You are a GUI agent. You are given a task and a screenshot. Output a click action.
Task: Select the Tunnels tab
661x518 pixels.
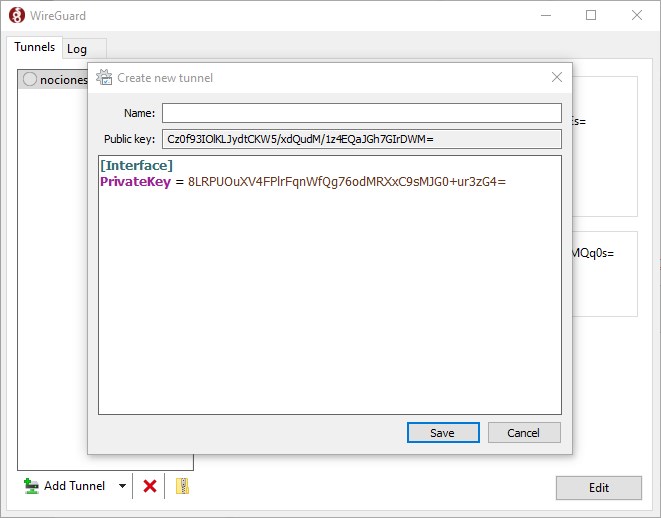tap(35, 47)
